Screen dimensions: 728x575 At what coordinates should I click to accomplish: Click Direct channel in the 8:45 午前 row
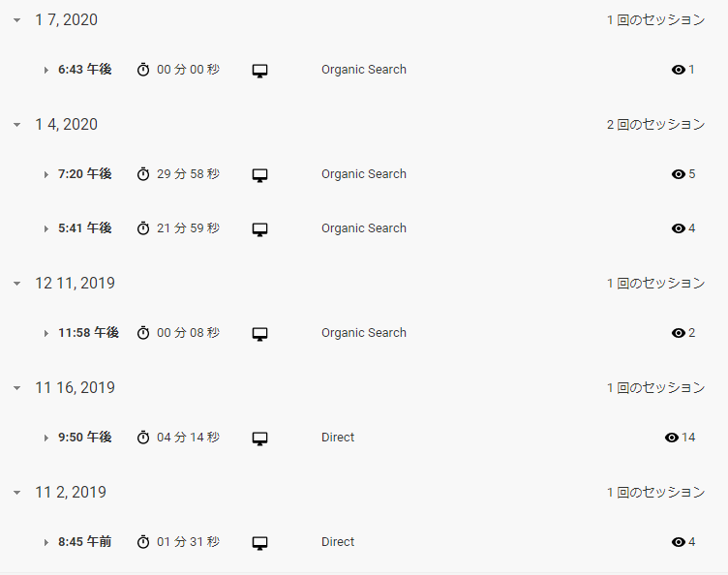click(x=338, y=541)
